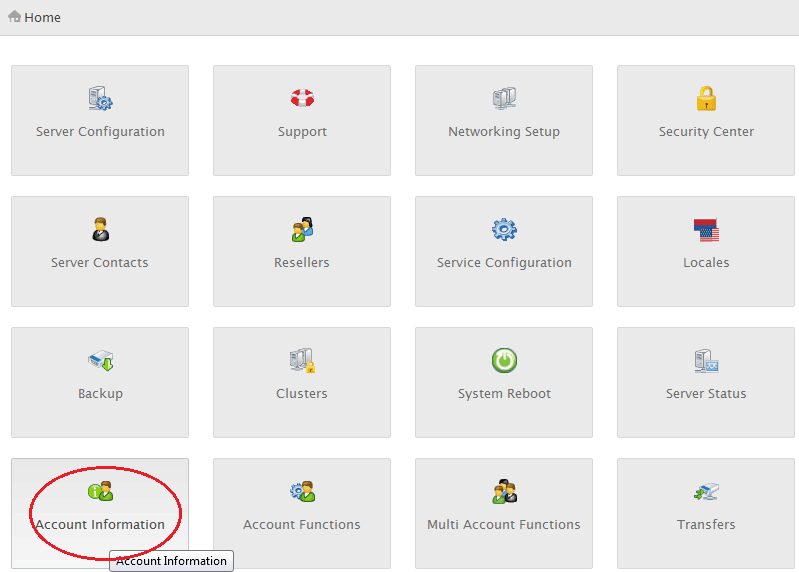Click the Server Status monitor icon

[x=706, y=360]
